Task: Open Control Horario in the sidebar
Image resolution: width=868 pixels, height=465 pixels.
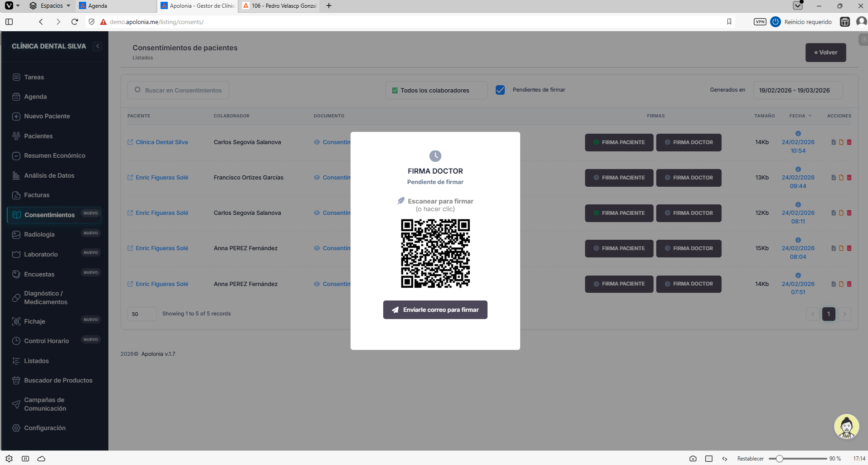Action: tap(46, 341)
